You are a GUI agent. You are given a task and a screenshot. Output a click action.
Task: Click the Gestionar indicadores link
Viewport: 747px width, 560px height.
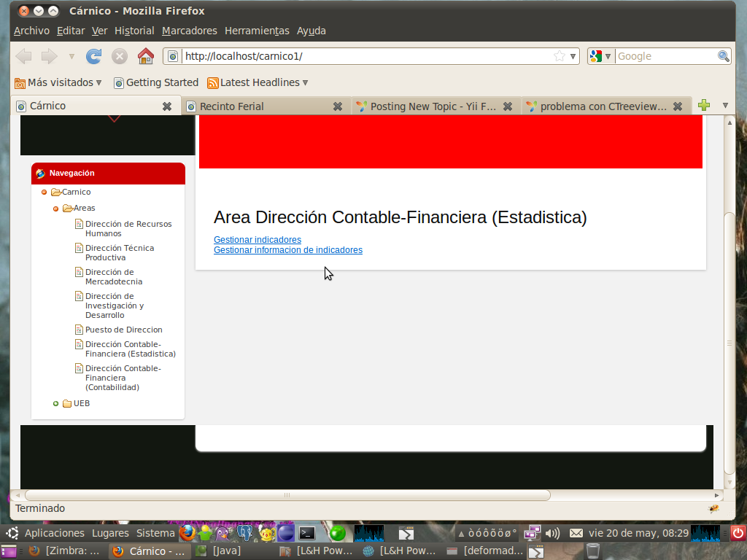point(257,240)
